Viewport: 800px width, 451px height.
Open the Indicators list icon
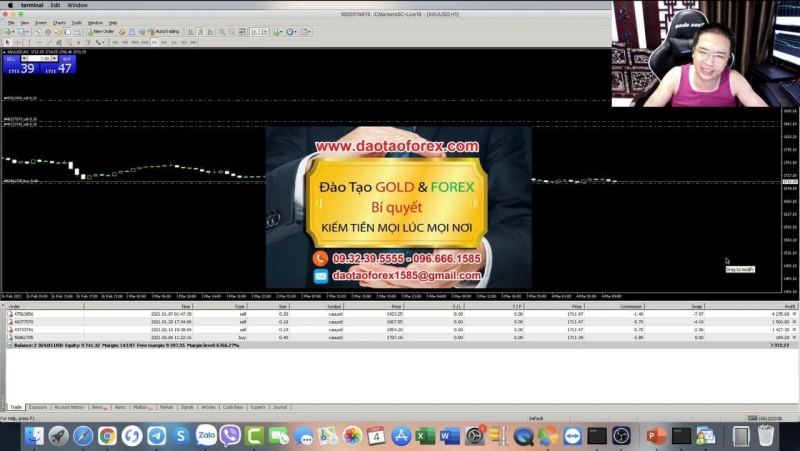coord(276,32)
